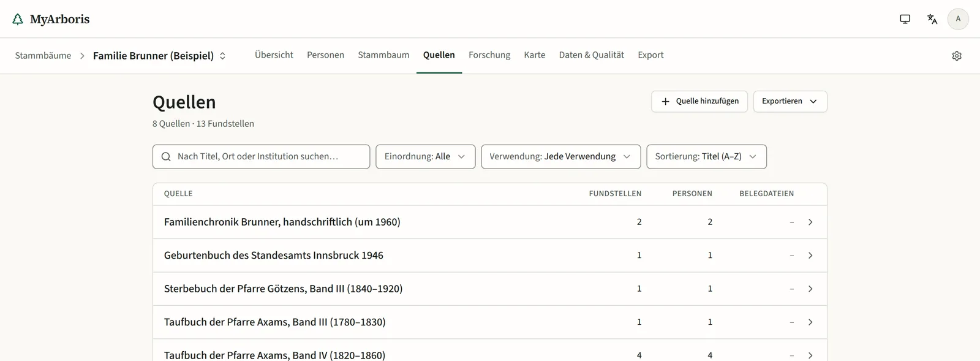
Task: Click the PERSONEN column header
Action: 692,194
